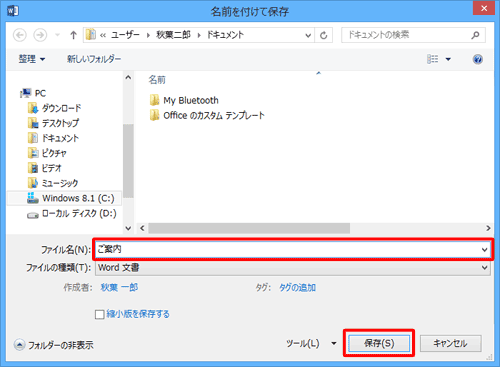Open the 整理 menu
Viewport: 500px width, 367px height.
tap(32, 59)
